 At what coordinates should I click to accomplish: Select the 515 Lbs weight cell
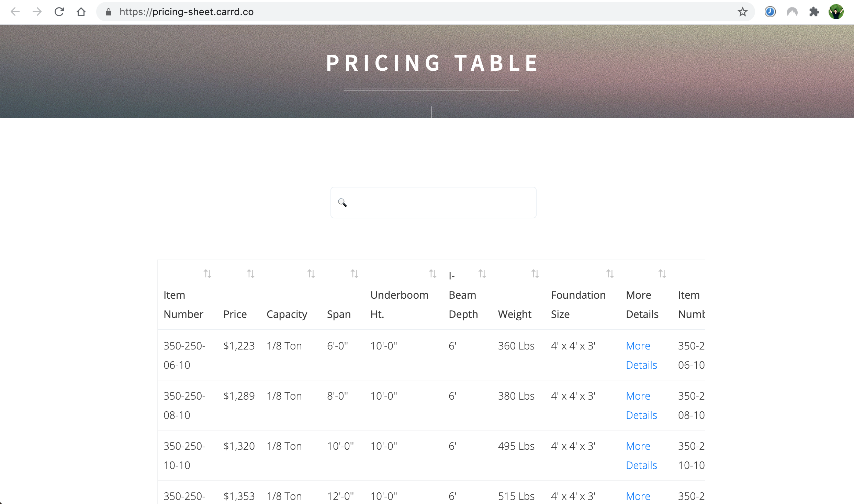516,496
